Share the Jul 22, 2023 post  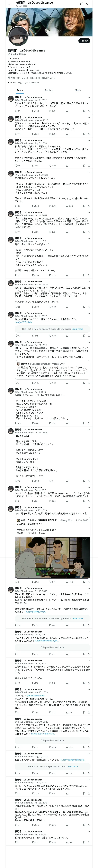(89, 582)
